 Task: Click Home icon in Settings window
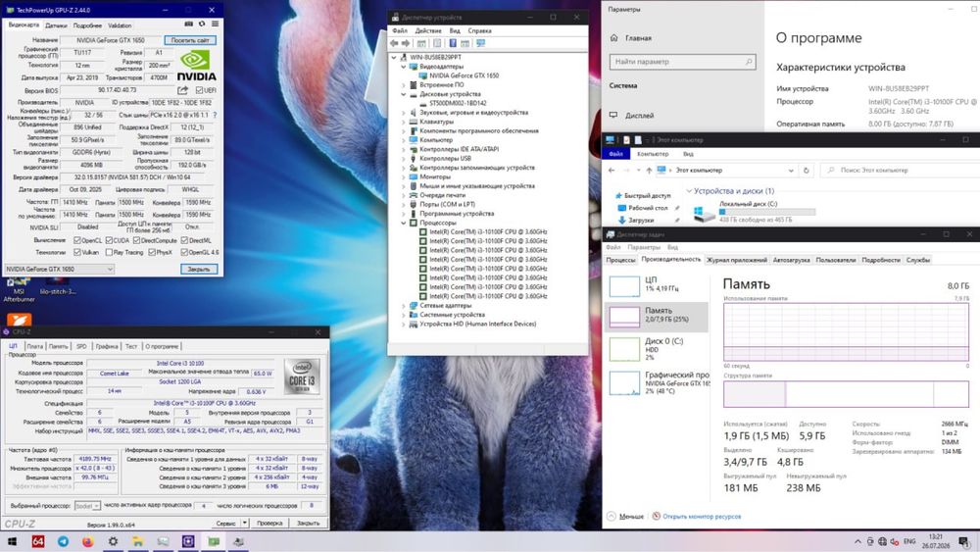pos(613,38)
